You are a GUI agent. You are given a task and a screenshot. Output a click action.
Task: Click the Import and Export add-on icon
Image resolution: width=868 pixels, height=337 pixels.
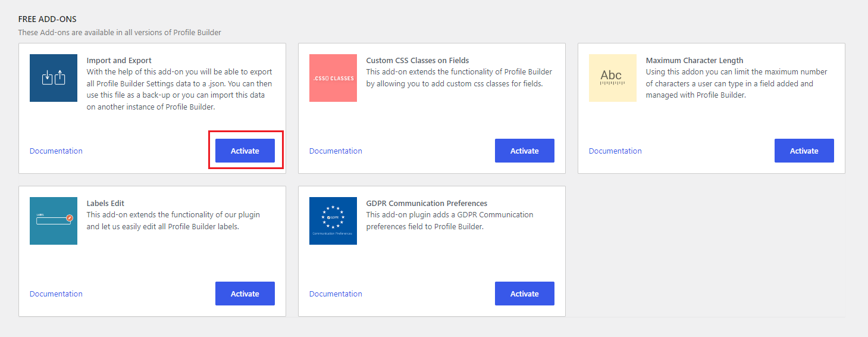tap(54, 78)
